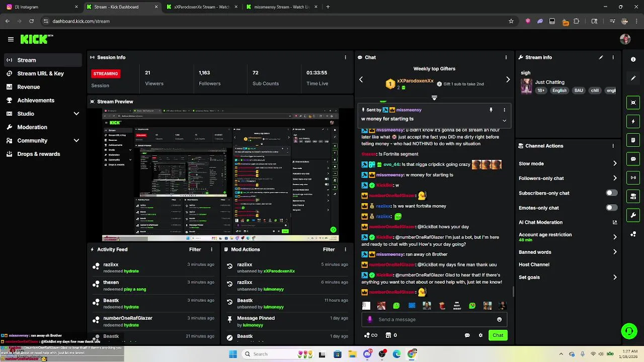Open Activity Feed Filter

(x=195, y=249)
